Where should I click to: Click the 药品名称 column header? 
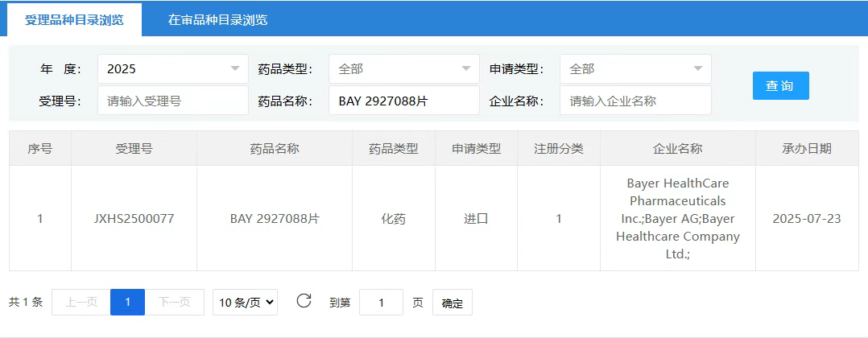pos(275,149)
